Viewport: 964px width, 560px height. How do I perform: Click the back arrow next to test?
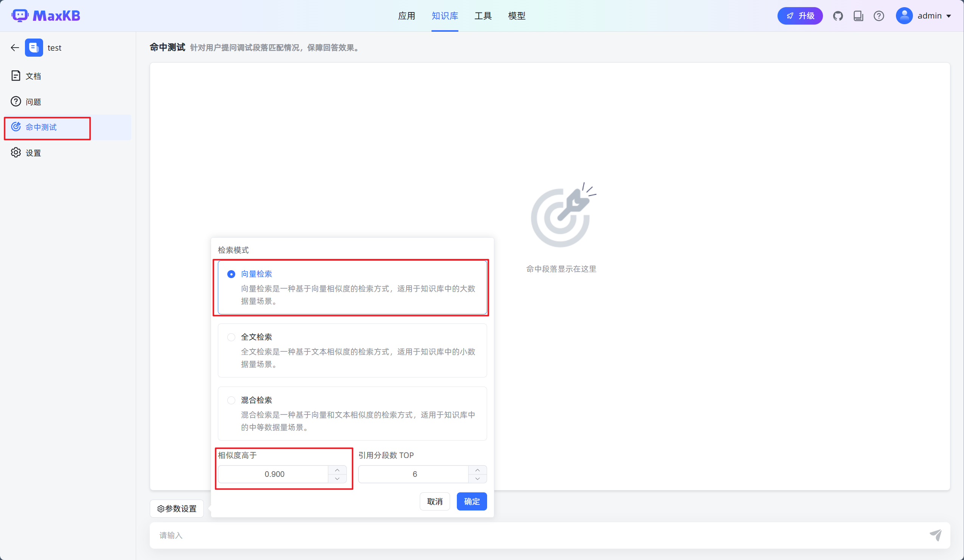tap(15, 48)
